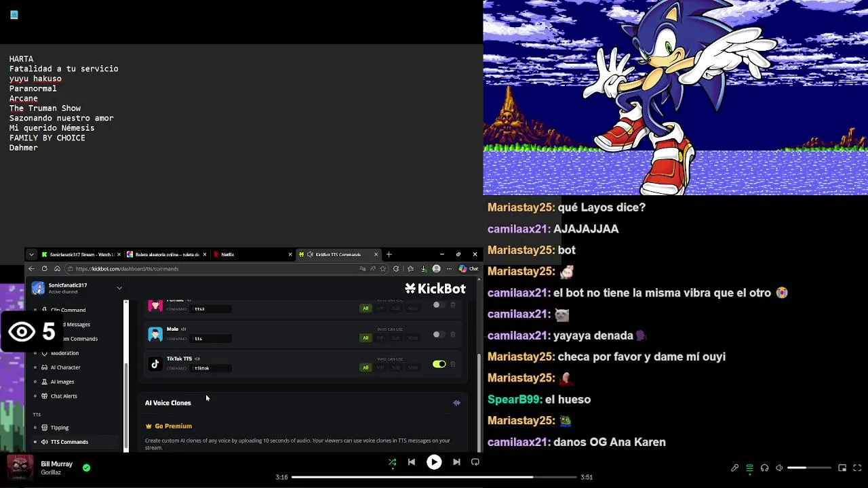
Task: Click 'Arcane' in the notepad list
Action: (x=24, y=98)
